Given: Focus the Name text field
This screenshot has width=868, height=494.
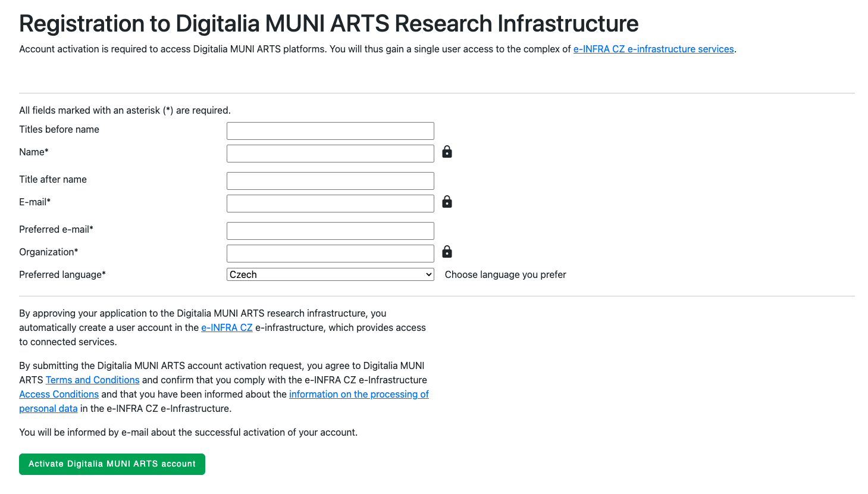Looking at the screenshot, I should [x=330, y=154].
